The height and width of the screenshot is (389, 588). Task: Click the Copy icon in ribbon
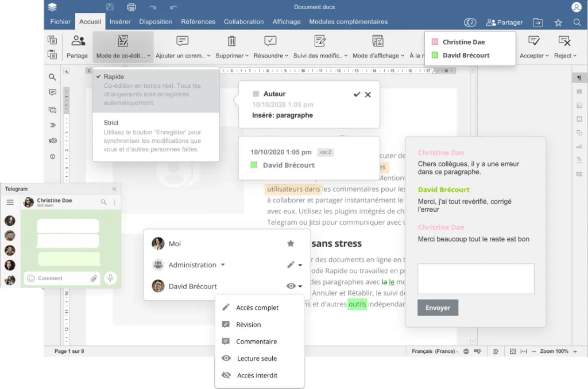click(52, 40)
